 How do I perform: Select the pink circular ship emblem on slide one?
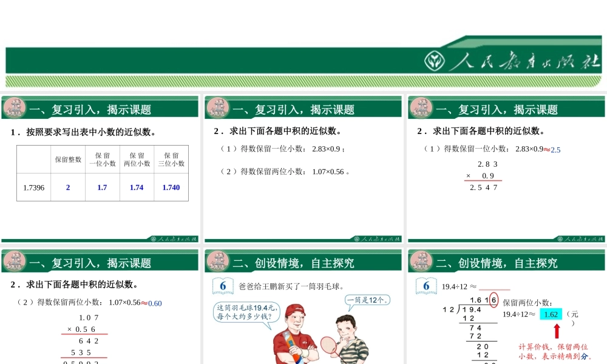(13, 107)
